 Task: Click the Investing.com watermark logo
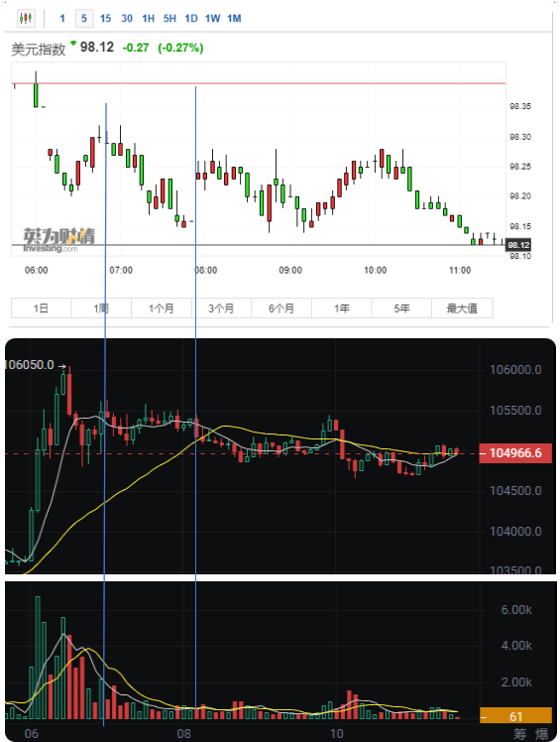58,240
